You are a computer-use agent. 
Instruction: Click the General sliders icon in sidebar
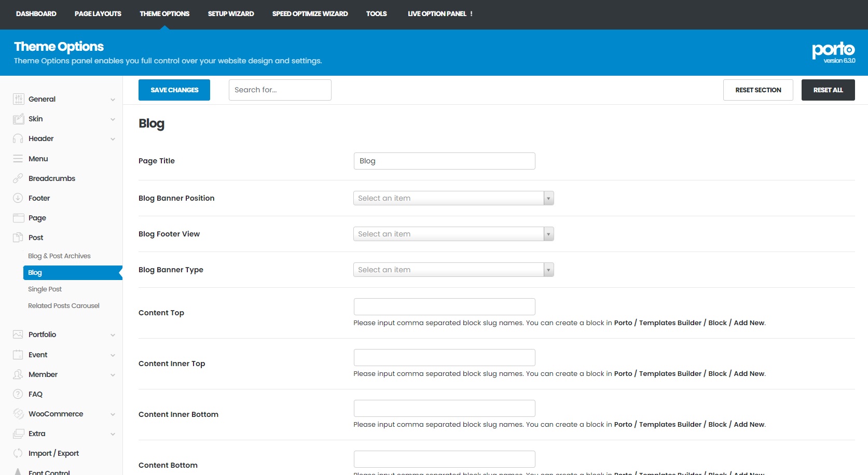tap(18, 99)
